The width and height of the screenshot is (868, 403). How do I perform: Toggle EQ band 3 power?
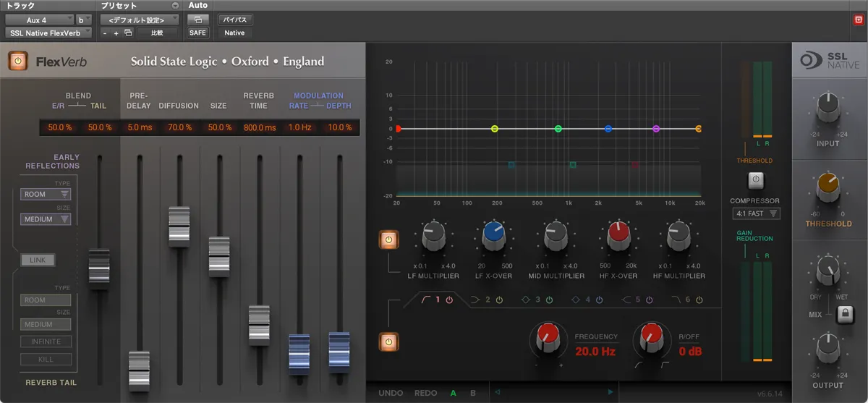coord(549,300)
